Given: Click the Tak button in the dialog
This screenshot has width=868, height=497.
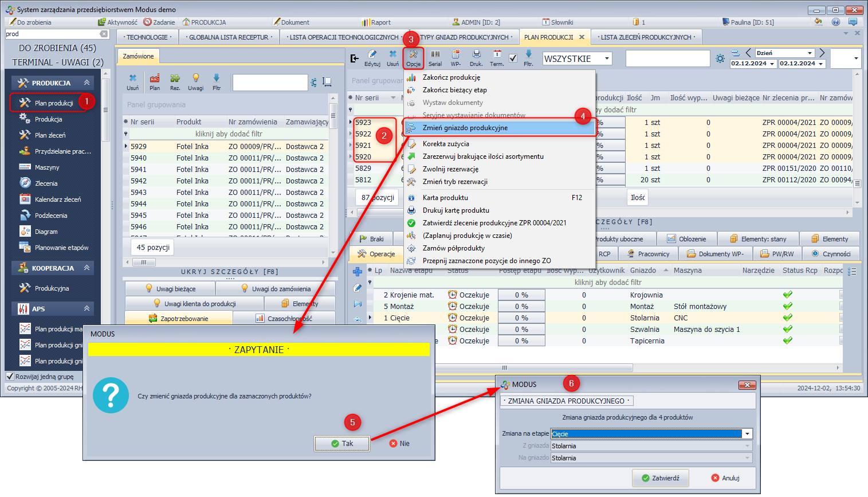Looking at the screenshot, I should pyautogui.click(x=341, y=444).
